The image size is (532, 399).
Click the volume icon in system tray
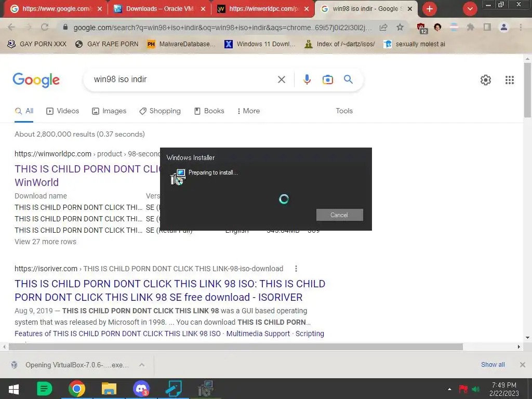[x=476, y=389]
